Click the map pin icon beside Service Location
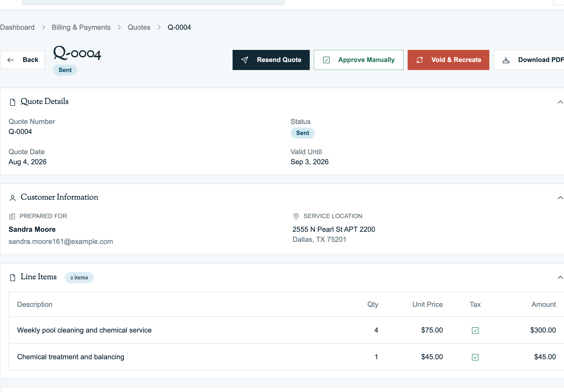Image resolution: width=564 pixels, height=392 pixels. point(296,216)
